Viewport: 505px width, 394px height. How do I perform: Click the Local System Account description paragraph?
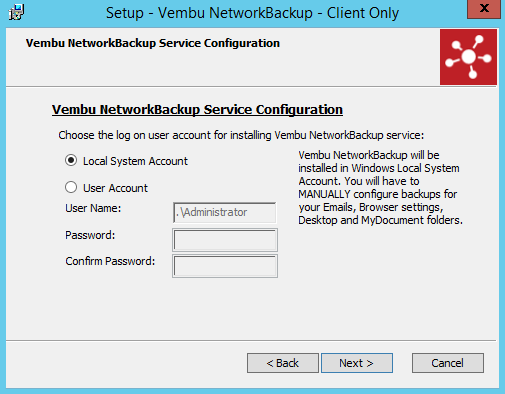[380, 188]
